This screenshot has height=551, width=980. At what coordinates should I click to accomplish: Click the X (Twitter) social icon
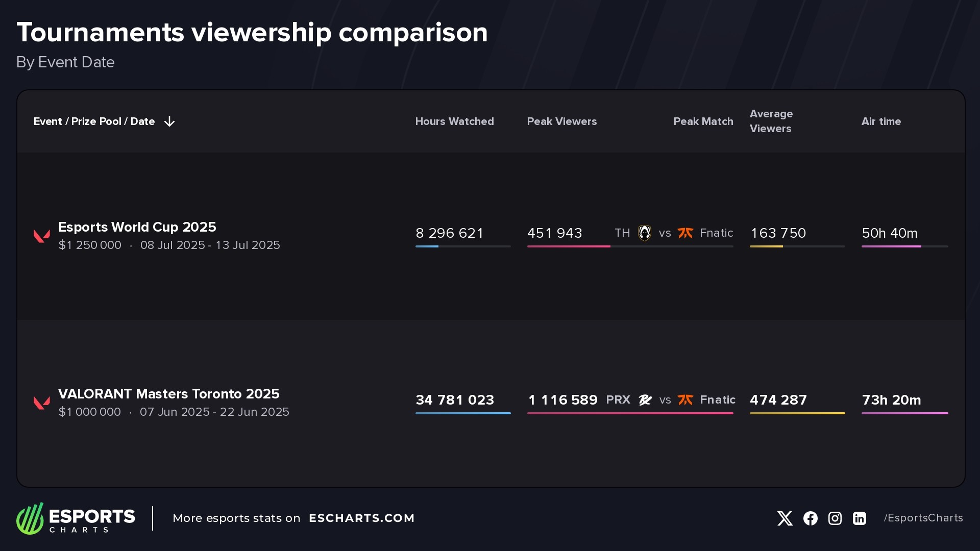[785, 518]
